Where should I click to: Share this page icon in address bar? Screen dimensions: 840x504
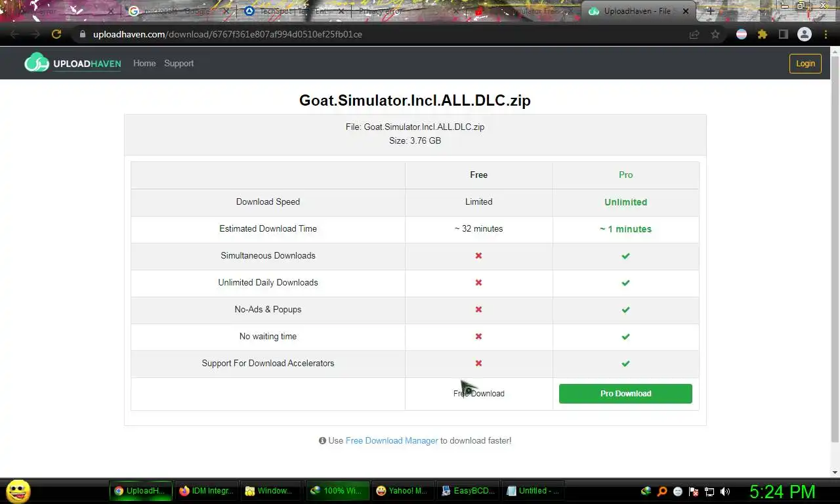(694, 34)
